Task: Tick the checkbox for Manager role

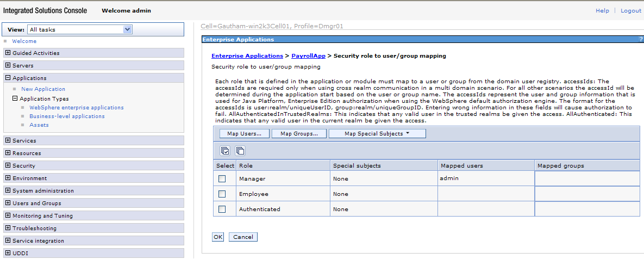Action: pyautogui.click(x=222, y=179)
